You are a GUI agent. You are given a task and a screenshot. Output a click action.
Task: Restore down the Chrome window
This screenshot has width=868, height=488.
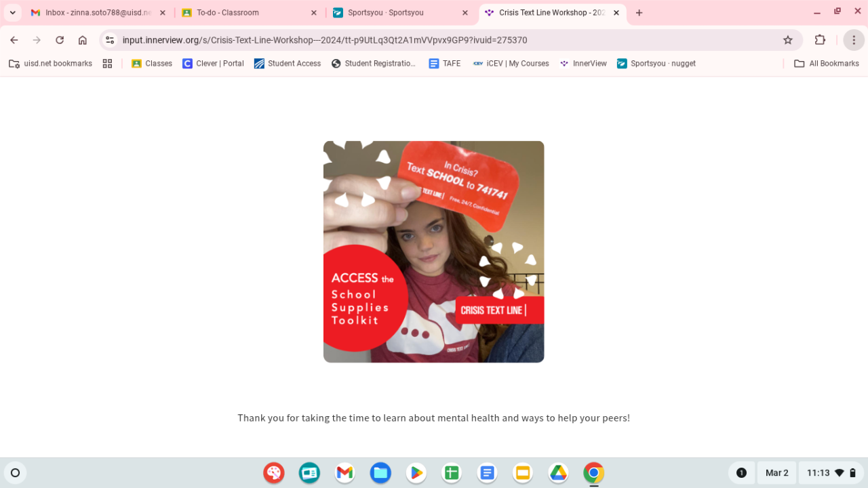click(x=837, y=12)
